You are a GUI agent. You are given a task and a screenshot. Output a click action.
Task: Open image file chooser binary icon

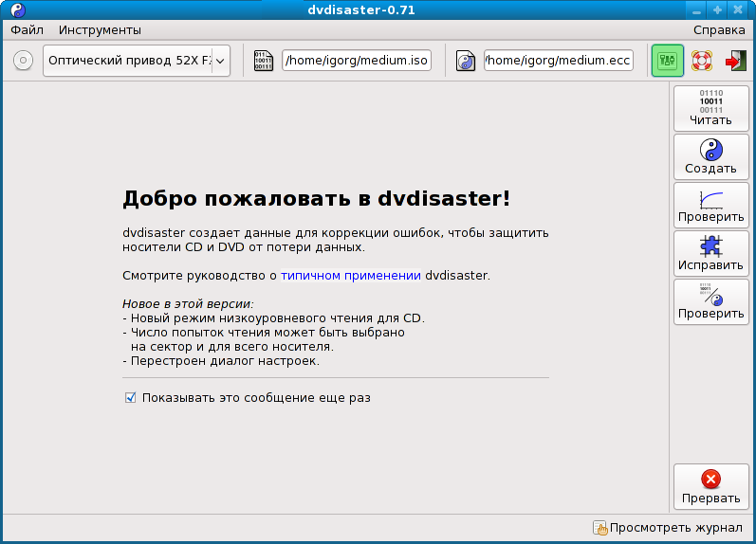point(264,61)
